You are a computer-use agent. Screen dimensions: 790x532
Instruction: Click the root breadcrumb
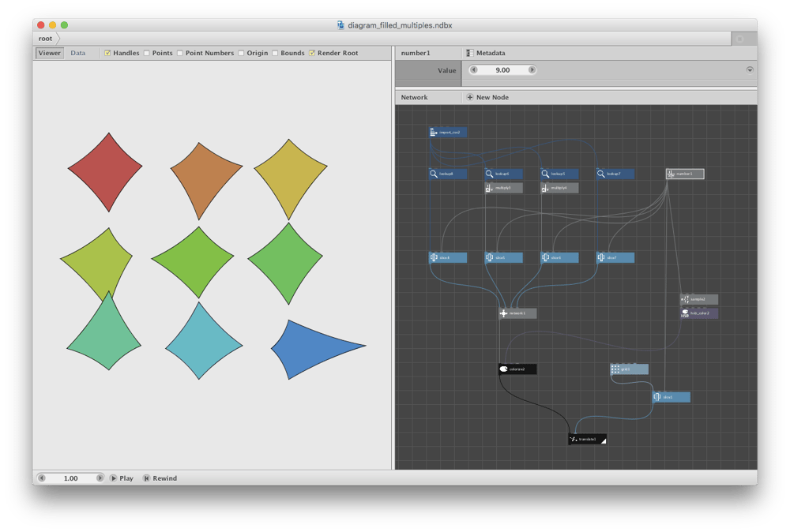(x=45, y=39)
